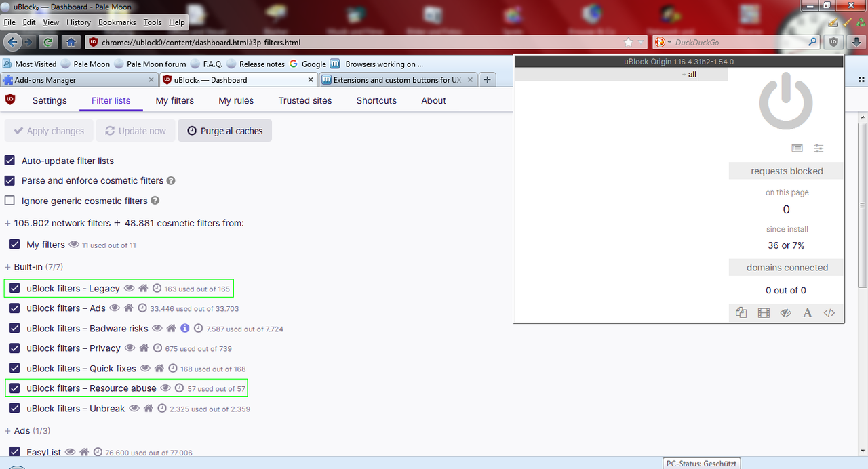Viewport: 868px width, 469px height.
Task: View content of uBlock filters – Quick fixes
Action: click(x=145, y=369)
